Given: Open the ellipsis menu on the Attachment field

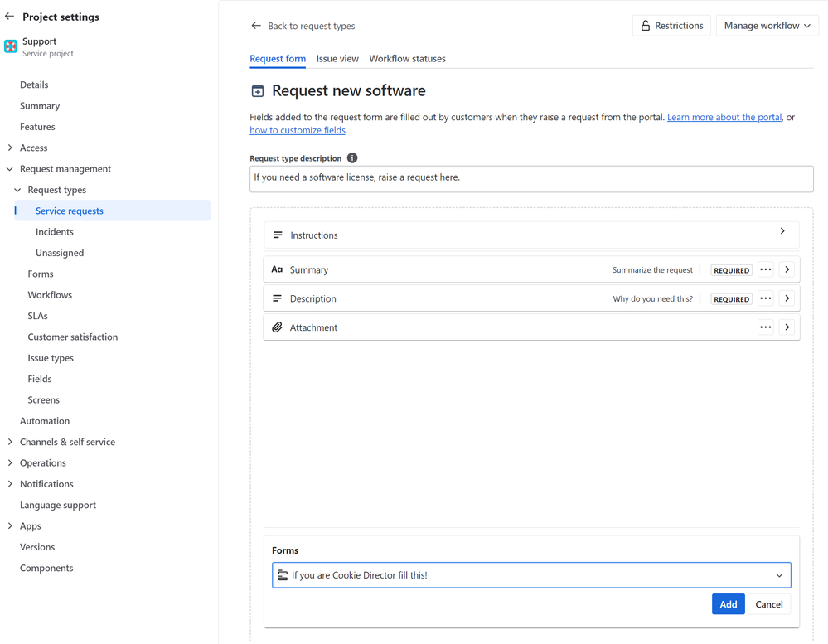Looking at the screenshot, I should (x=765, y=327).
